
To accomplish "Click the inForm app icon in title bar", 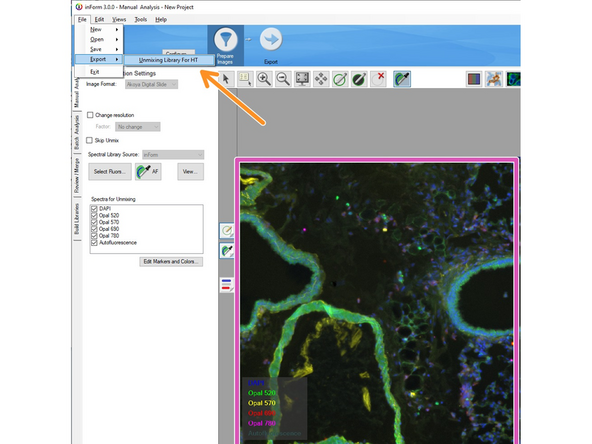I will pyautogui.click(x=79, y=7).
